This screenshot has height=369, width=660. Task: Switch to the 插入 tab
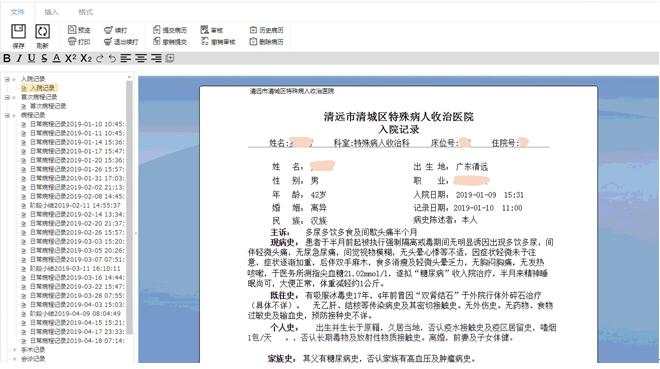pos(51,12)
